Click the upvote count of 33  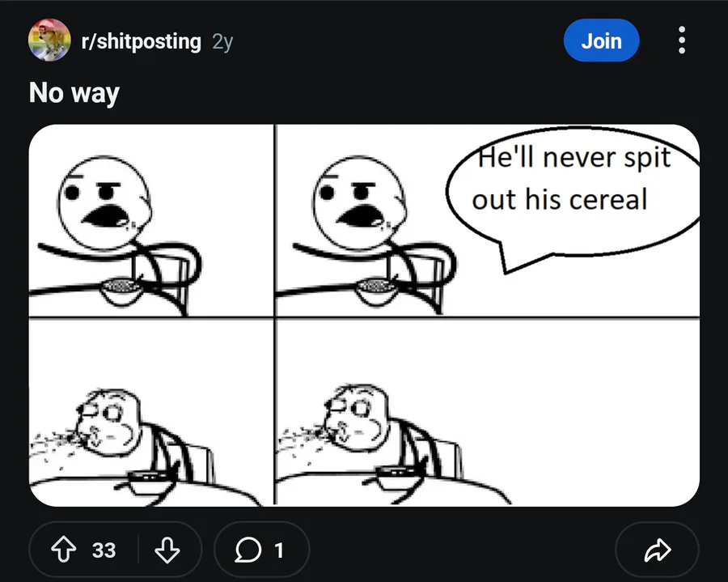104,550
